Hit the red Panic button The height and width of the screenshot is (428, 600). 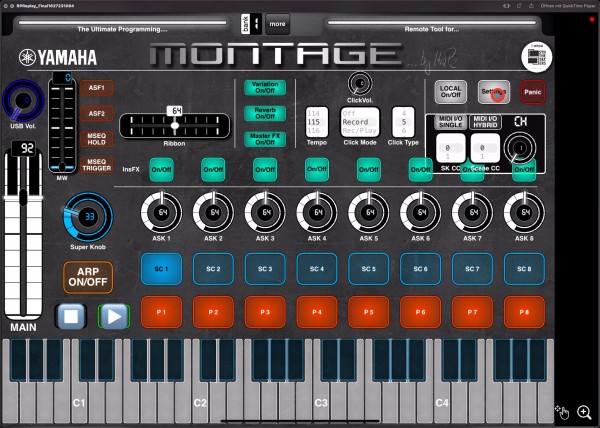point(533,92)
